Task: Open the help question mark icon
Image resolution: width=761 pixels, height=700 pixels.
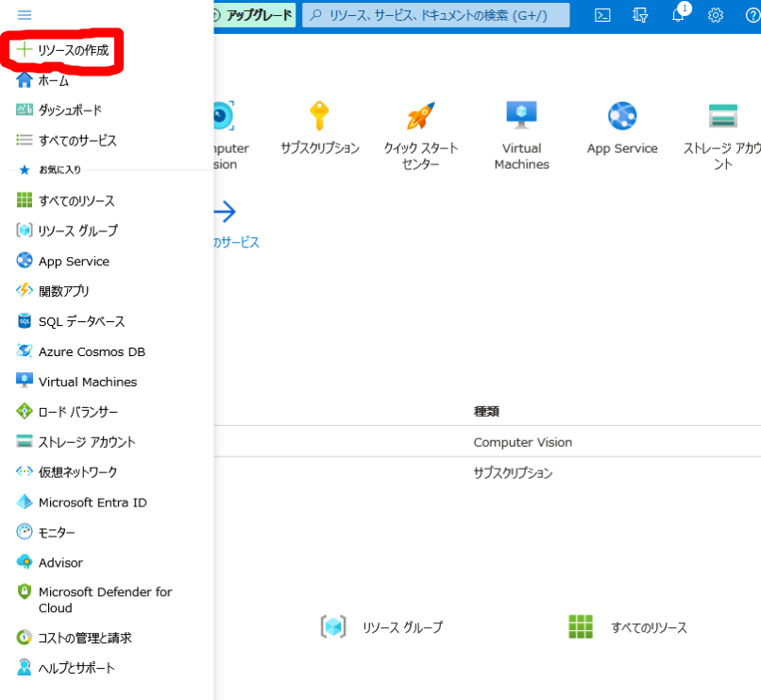Action: [x=753, y=15]
